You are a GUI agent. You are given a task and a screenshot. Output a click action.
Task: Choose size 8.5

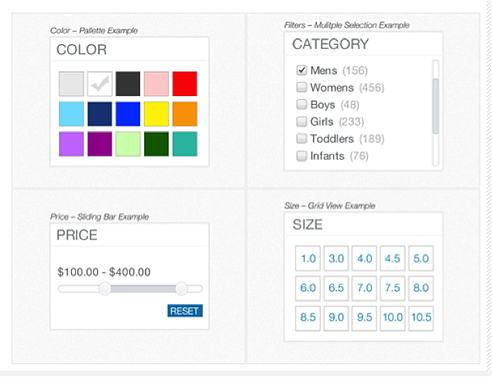click(308, 318)
